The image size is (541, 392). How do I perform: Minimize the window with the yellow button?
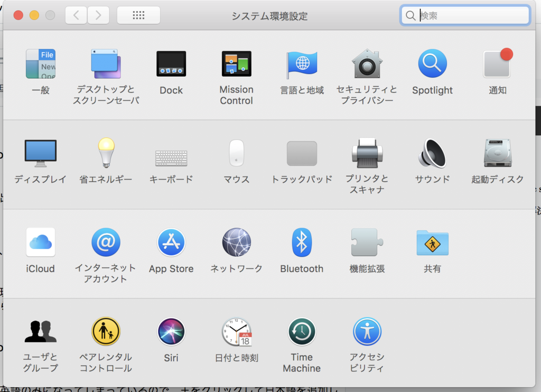(34, 15)
